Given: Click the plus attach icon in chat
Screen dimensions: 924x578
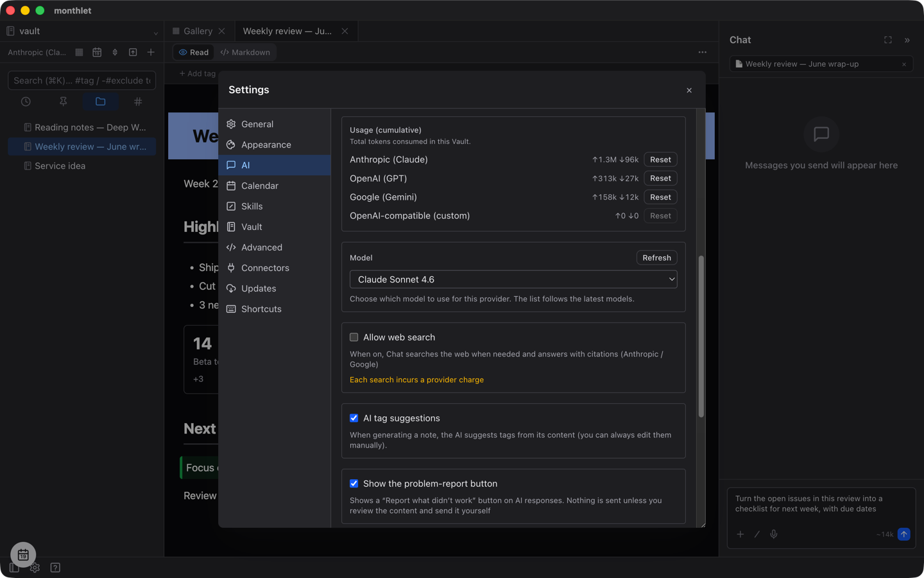Looking at the screenshot, I should (740, 534).
